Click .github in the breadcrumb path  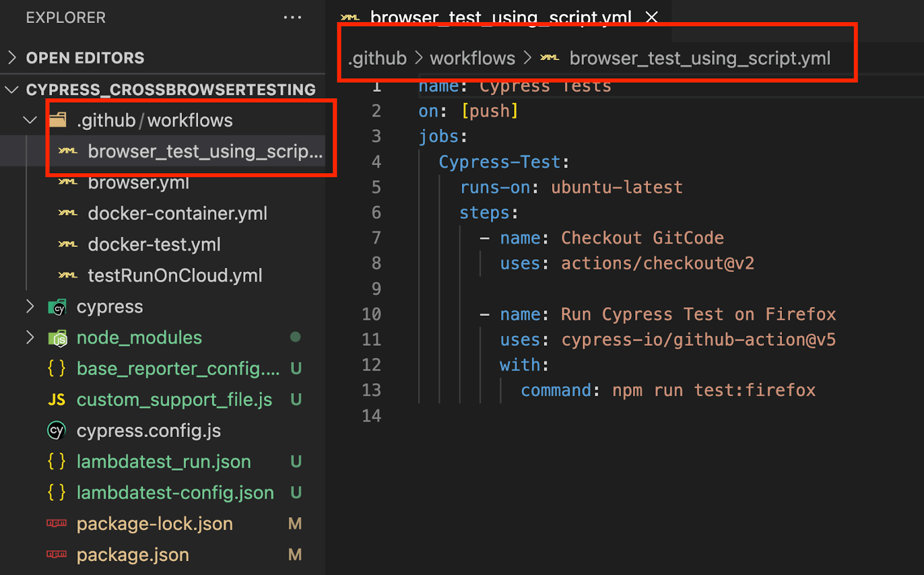click(x=377, y=58)
